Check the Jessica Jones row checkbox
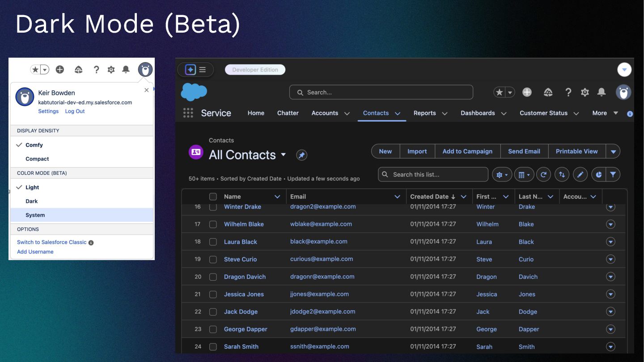 (213, 294)
